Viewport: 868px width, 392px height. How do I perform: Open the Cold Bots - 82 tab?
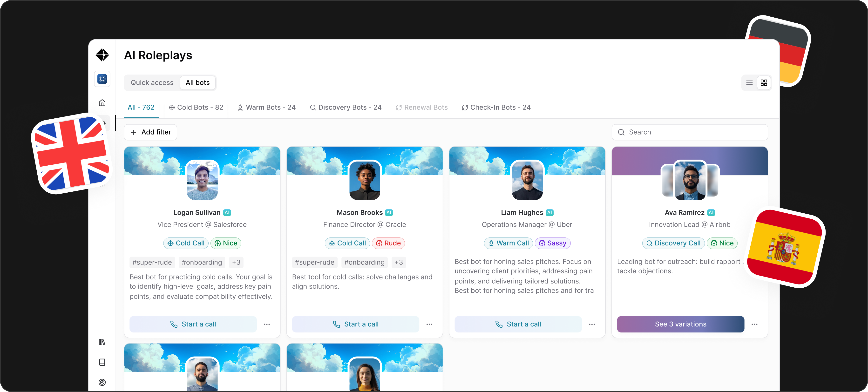(x=196, y=107)
